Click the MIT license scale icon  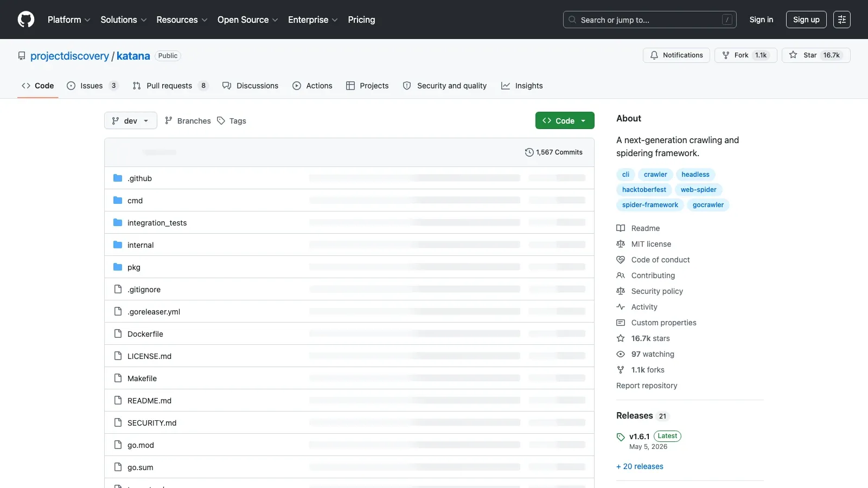click(621, 244)
